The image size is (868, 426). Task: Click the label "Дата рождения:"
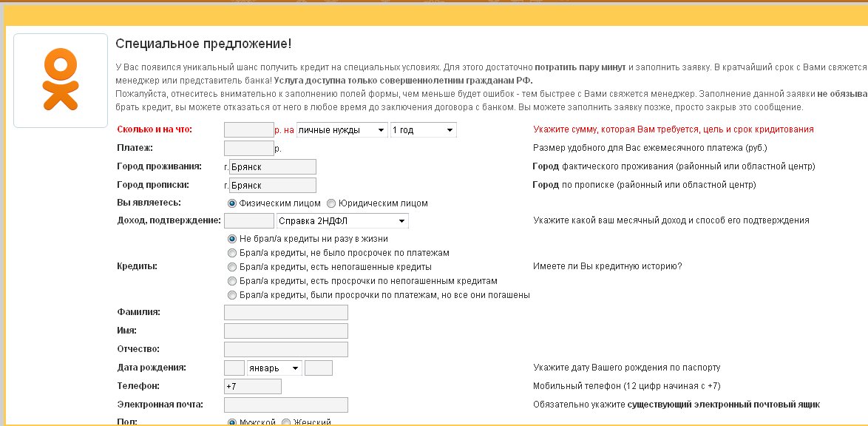click(151, 368)
